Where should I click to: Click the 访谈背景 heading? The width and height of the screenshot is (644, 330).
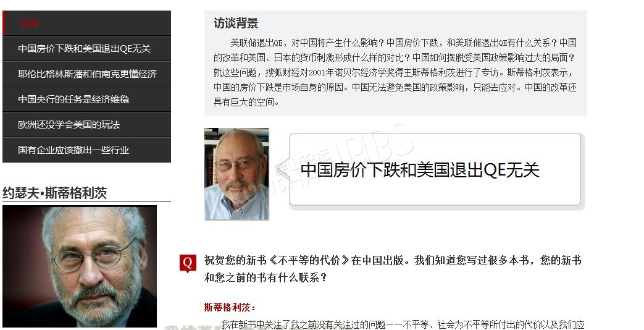235,23
